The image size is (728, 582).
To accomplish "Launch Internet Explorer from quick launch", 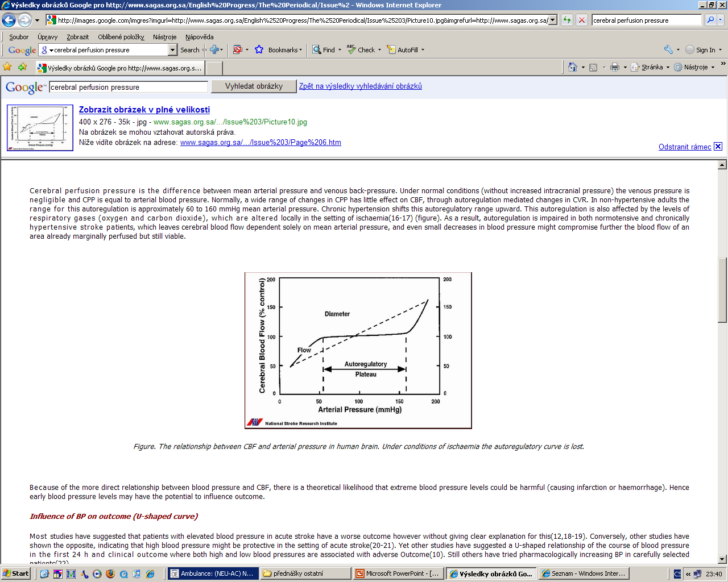I will [x=150, y=574].
